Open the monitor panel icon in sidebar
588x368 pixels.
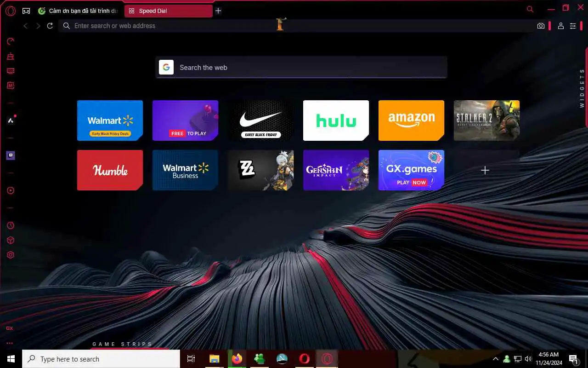(x=11, y=71)
